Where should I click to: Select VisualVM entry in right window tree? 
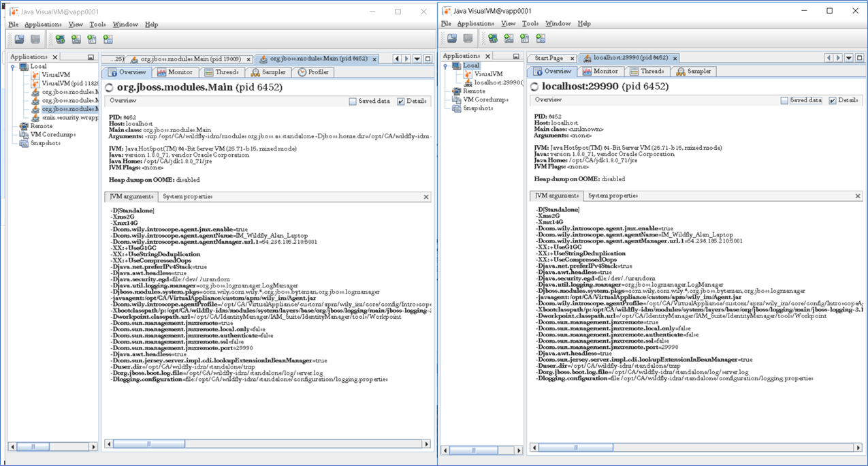tap(488, 74)
